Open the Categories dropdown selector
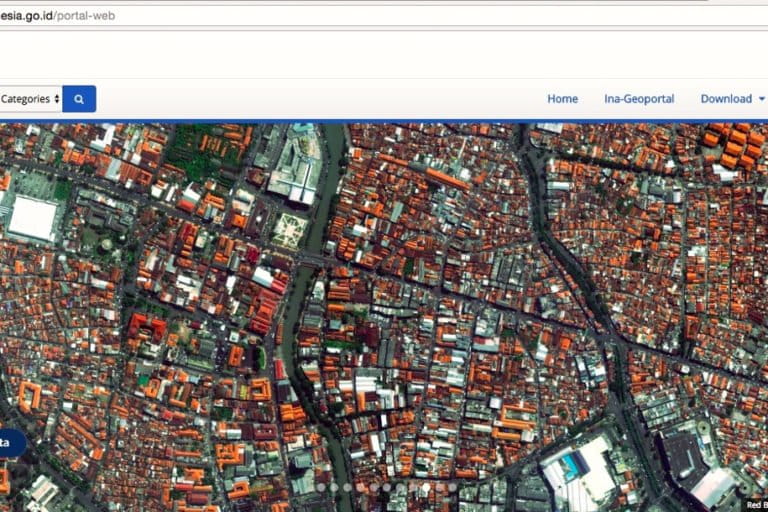Image resolution: width=768 pixels, height=512 pixels. pyautogui.click(x=30, y=99)
